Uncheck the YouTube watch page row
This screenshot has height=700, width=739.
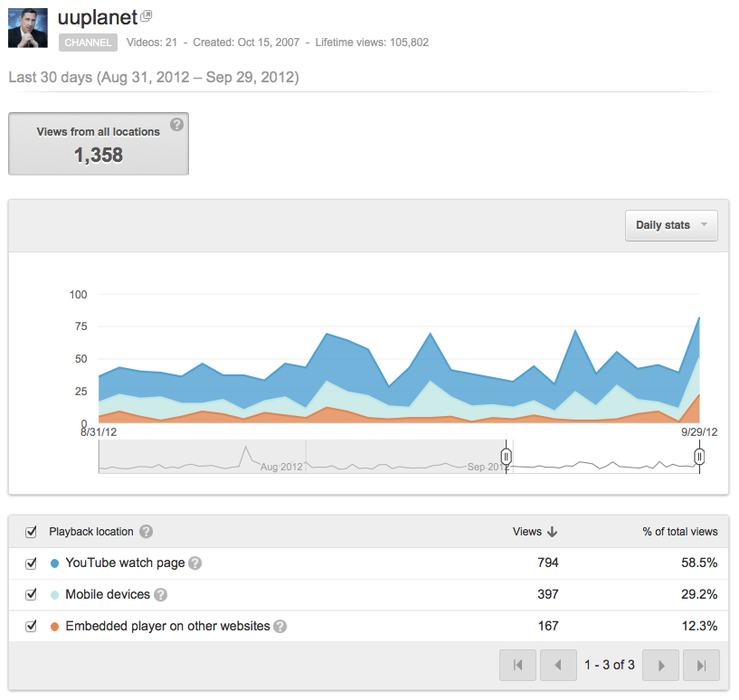pyautogui.click(x=32, y=563)
